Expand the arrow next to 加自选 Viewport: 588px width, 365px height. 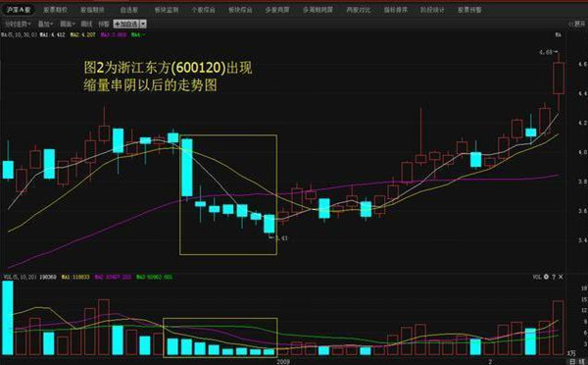[143, 24]
